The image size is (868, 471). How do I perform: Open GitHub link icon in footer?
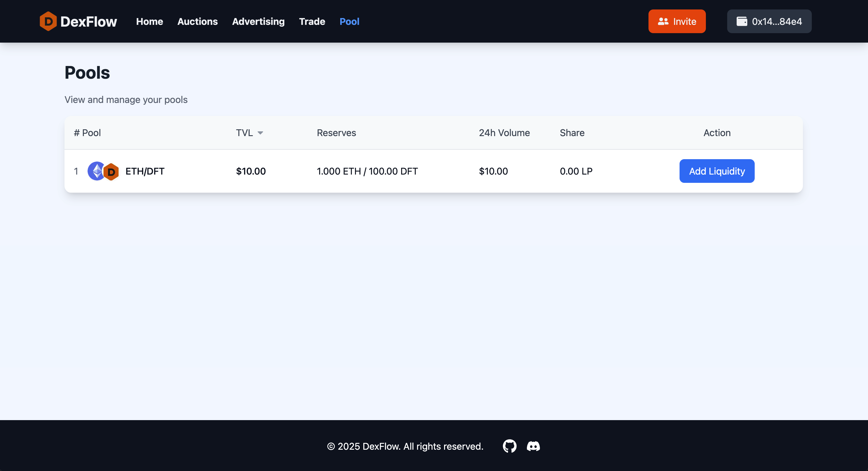pyautogui.click(x=509, y=446)
